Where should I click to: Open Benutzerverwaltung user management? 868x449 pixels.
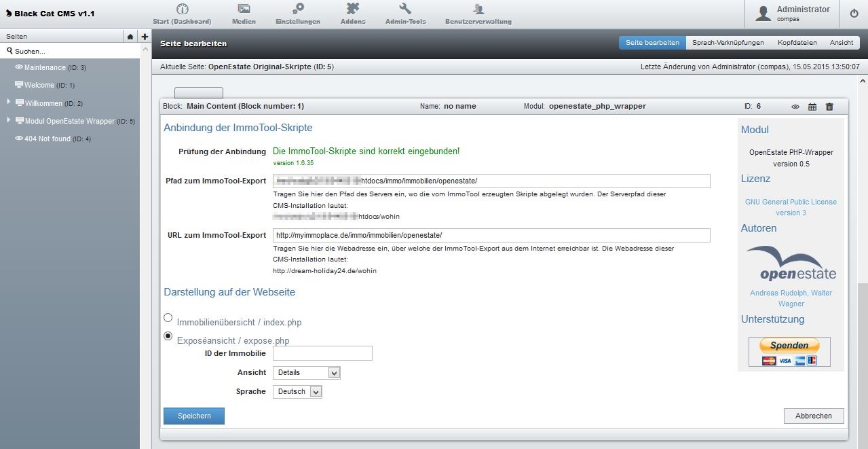click(478, 14)
